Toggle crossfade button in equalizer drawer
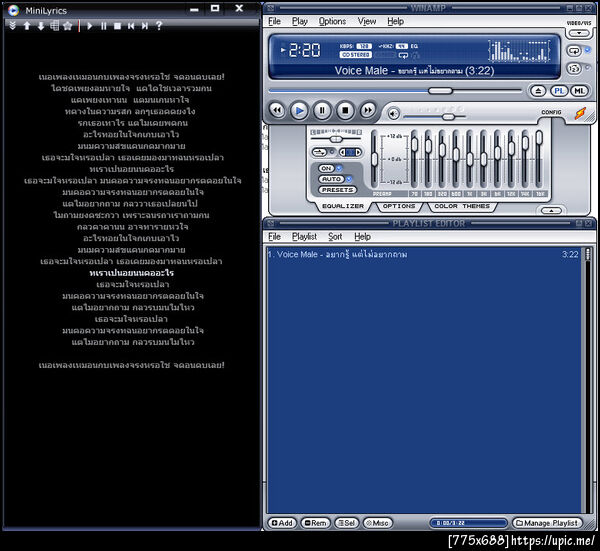The image size is (600, 551). pos(320,152)
